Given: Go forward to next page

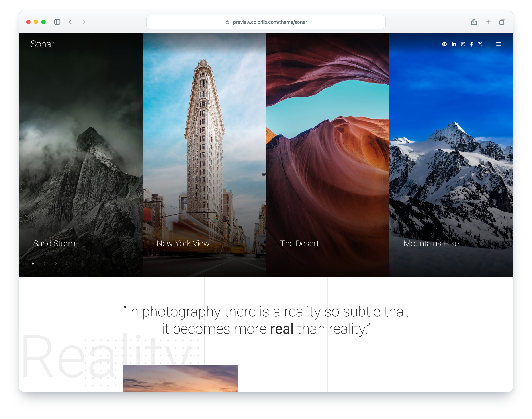Looking at the screenshot, I should pos(84,22).
